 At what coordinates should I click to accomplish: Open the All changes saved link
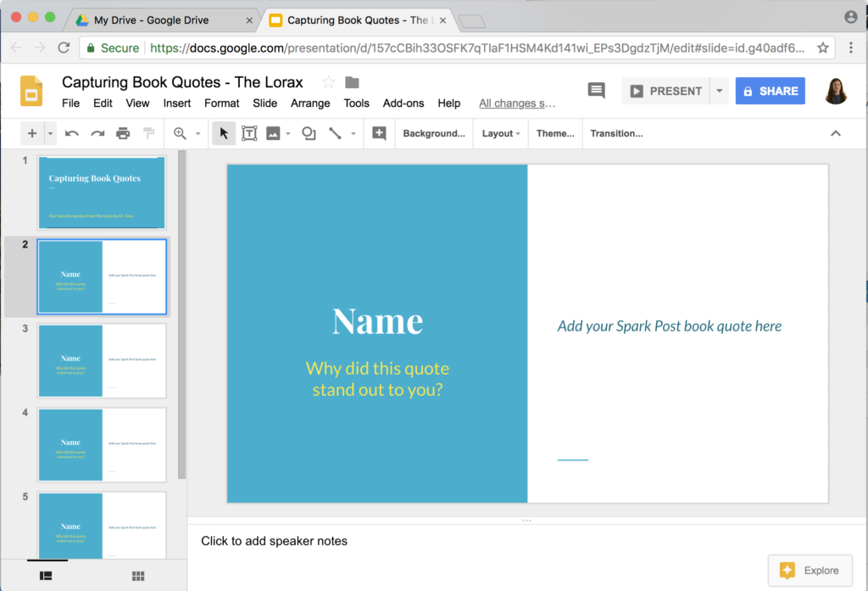coord(517,103)
